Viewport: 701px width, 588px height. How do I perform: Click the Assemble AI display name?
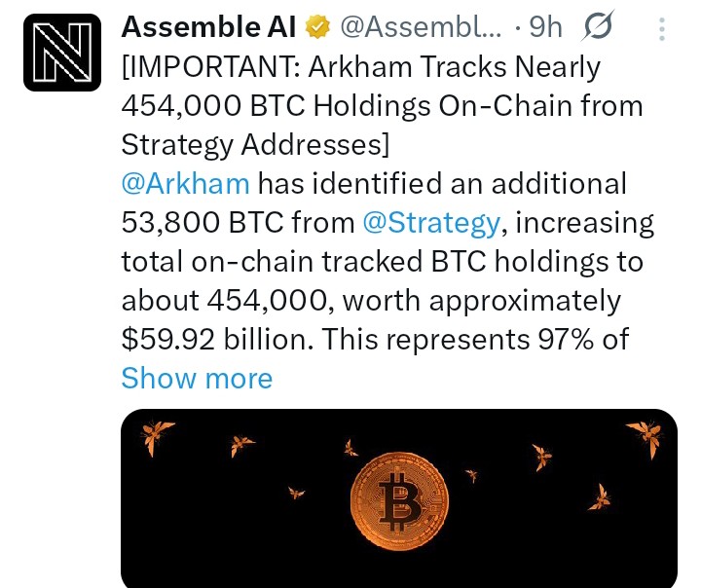click(210, 28)
